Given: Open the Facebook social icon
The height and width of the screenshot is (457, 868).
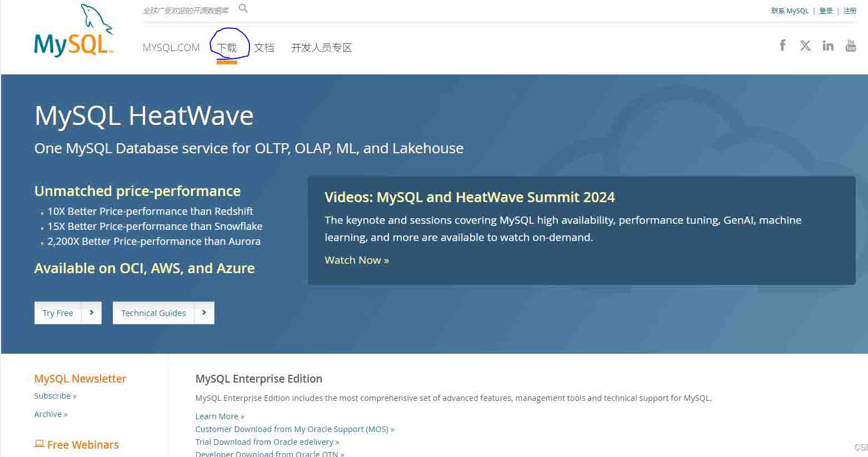Looking at the screenshot, I should (782, 46).
